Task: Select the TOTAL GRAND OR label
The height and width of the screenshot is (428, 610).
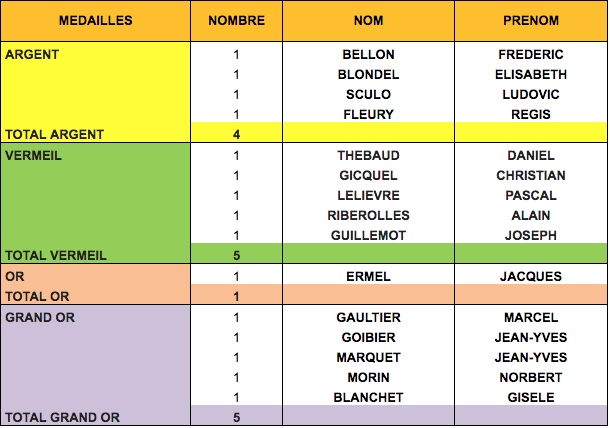Action: click(x=62, y=417)
